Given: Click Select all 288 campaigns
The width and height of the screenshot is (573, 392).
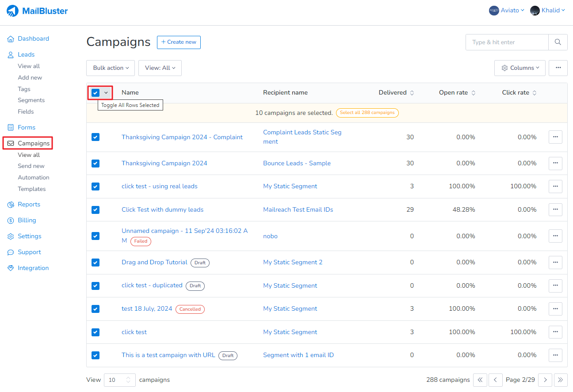Looking at the screenshot, I should (x=367, y=113).
